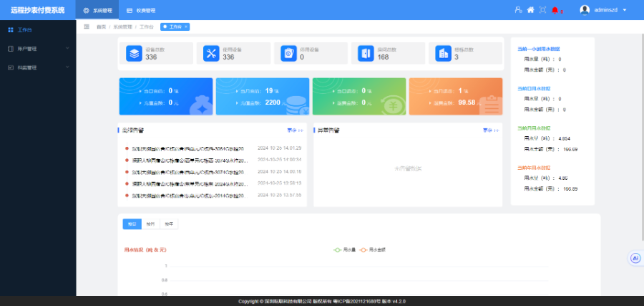Select 工作台 in the sidebar
This screenshot has width=644, height=306.
[x=38, y=30]
